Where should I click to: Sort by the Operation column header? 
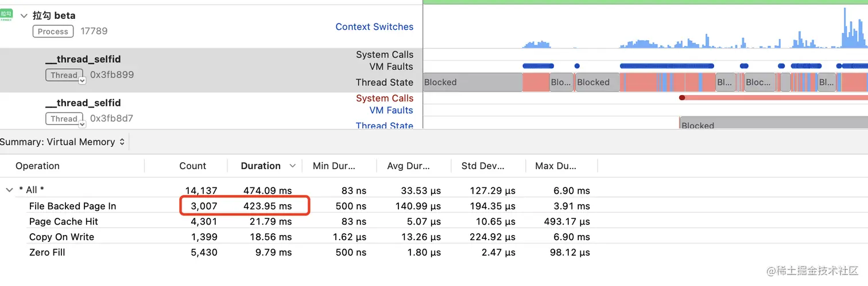pos(37,166)
